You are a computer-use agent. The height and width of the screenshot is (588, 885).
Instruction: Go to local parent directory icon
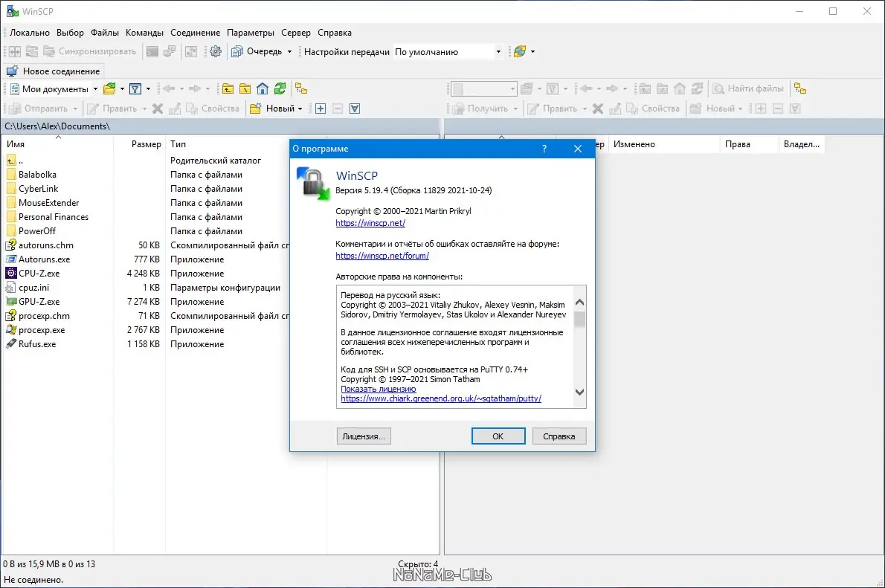click(x=228, y=88)
